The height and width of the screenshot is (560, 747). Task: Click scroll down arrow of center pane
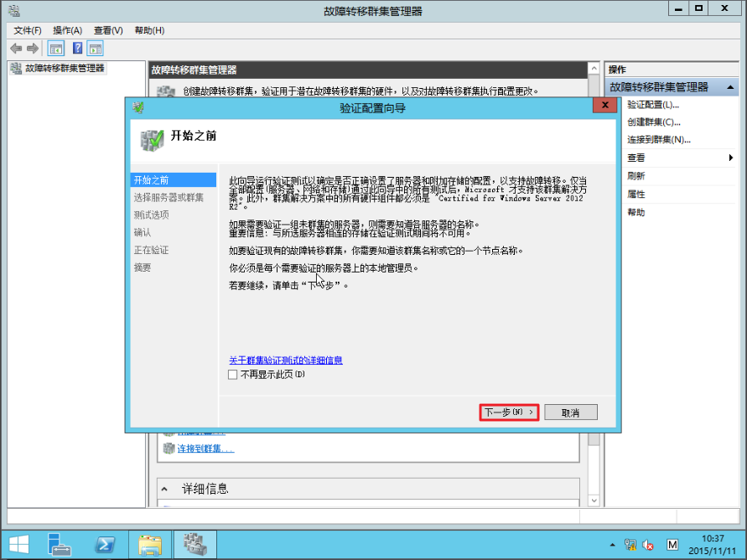click(x=594, y=500)
